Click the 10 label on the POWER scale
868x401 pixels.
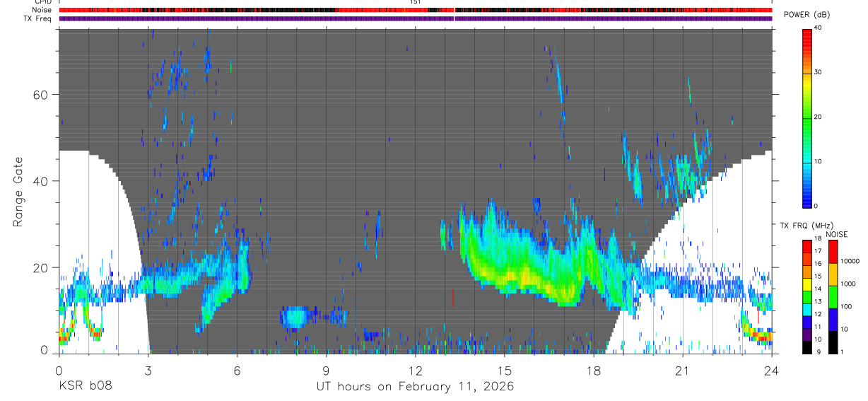818,162
